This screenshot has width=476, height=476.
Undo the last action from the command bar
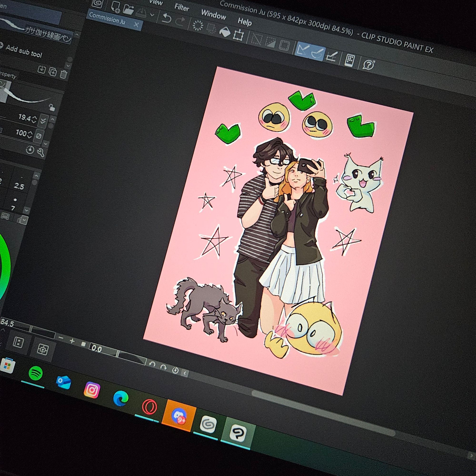click(x=166, y=18)
